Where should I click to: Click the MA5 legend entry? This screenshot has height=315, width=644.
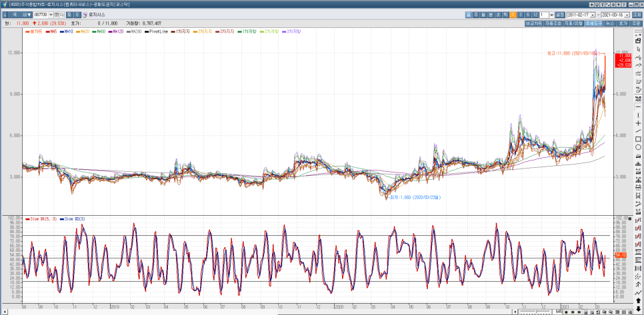[x=51, y=31]
